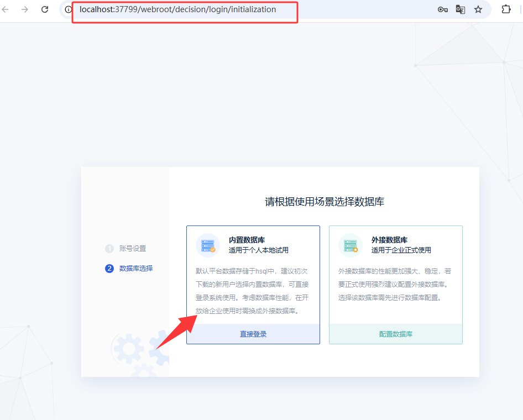The image size is (523, 420).
Task: Reload the page with refresh icon
Action: pyautogui.click(x=45, y=9)
